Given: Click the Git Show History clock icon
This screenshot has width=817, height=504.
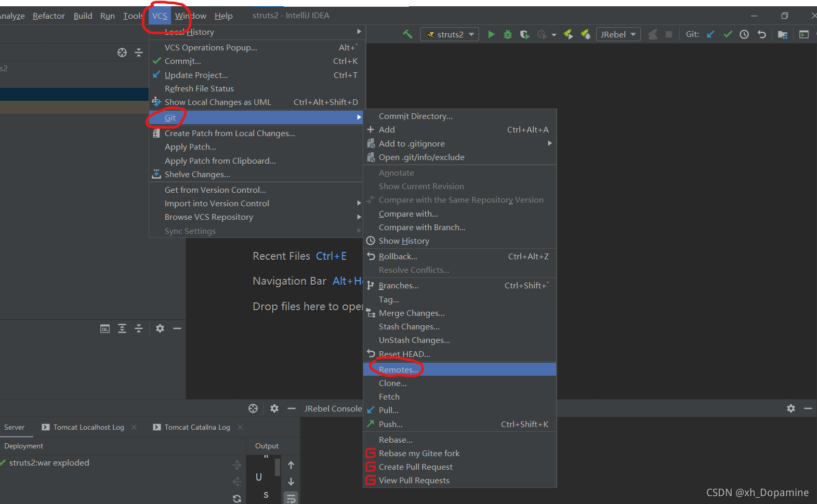Looking at the screenshot, I should click(744, 34).
